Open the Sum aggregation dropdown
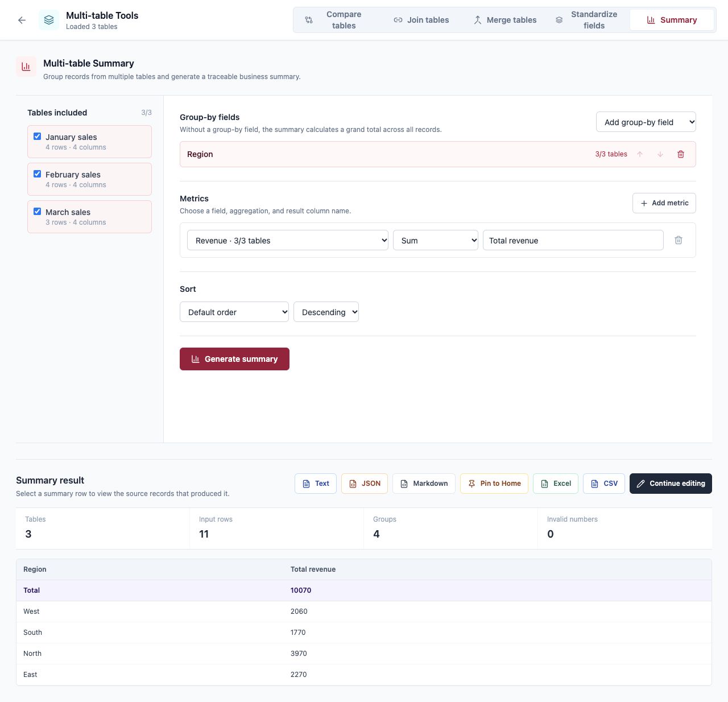This screenshot has height=702, width=728. [436, 240]
